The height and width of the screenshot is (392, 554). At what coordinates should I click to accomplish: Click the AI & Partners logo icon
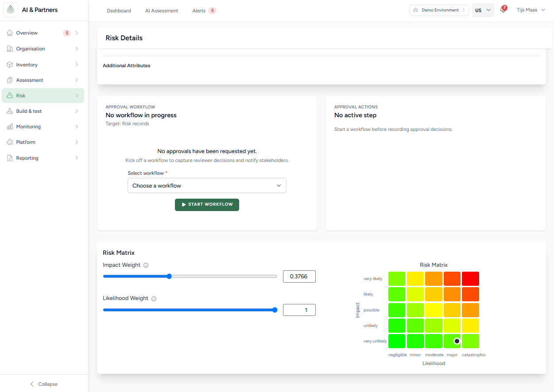[11, 10]
